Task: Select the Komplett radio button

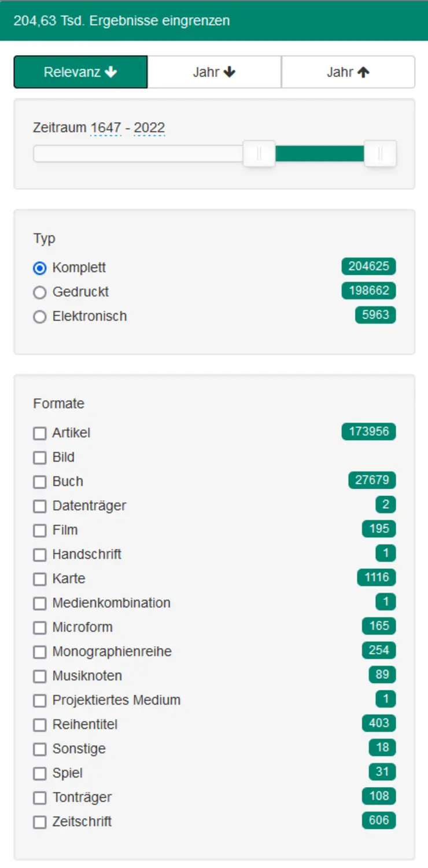Action: (40, 268)
